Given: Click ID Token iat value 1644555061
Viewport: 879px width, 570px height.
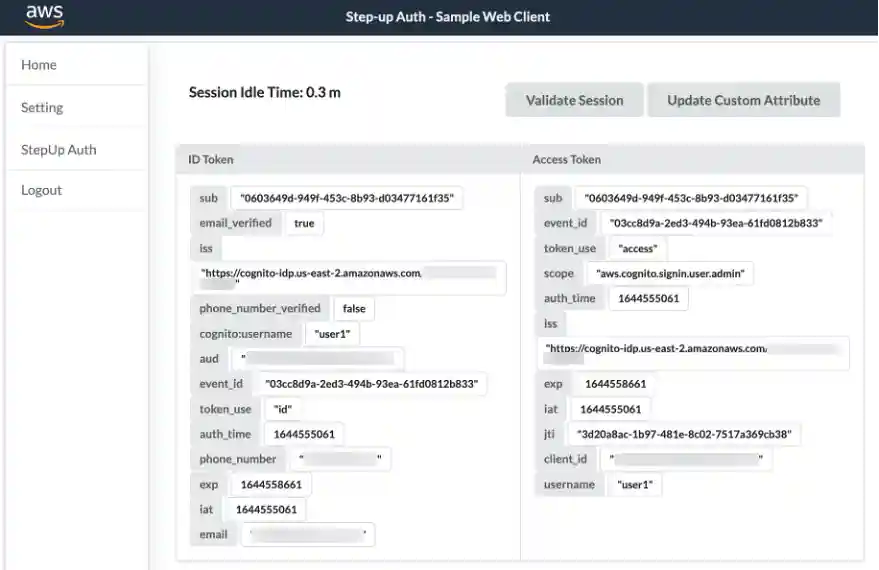Looking at the screenshot, I should pos(266,509).
